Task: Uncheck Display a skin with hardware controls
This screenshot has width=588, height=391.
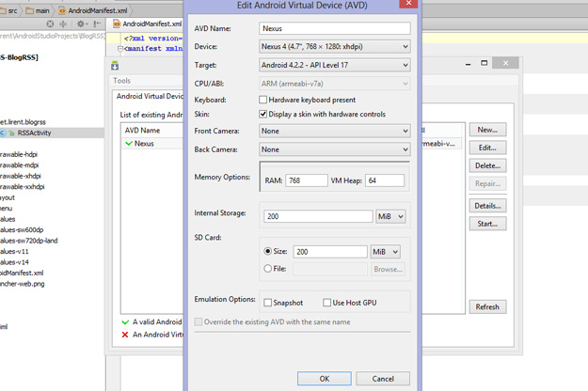Action: pos(262,114)
